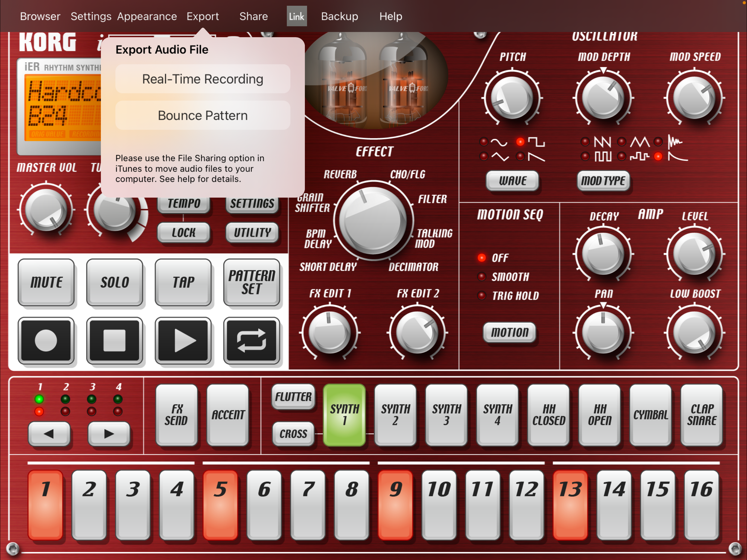747x560 pixels.
Task: Click the MOD DEPTH knob
Action: (603, 98)
